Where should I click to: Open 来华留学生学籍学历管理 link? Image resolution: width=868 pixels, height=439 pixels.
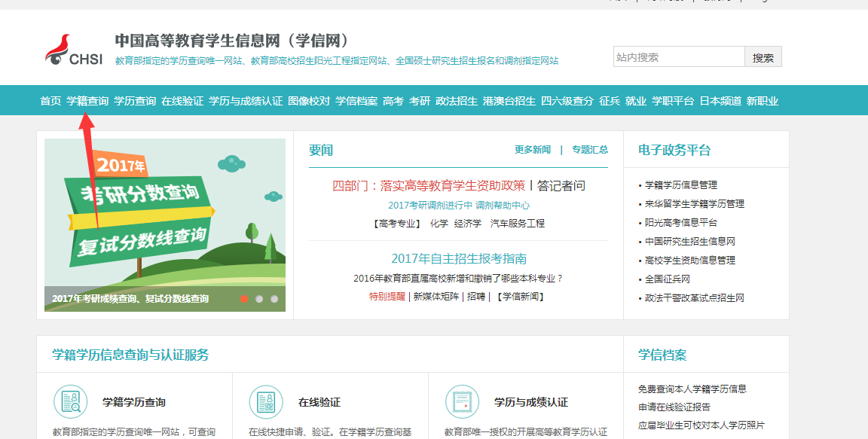(695, 203)
